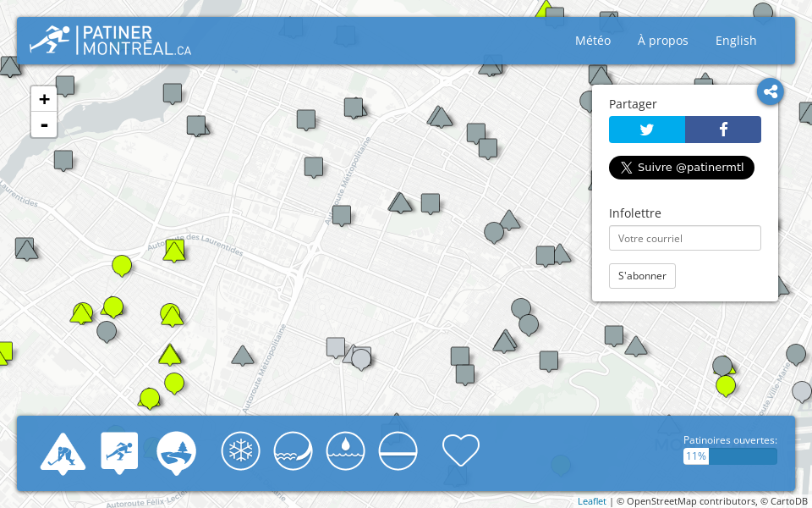The height and width of the screenshot is (508, 812).
Task: Share on Twitter using bird icon
Action: [647, 130]
